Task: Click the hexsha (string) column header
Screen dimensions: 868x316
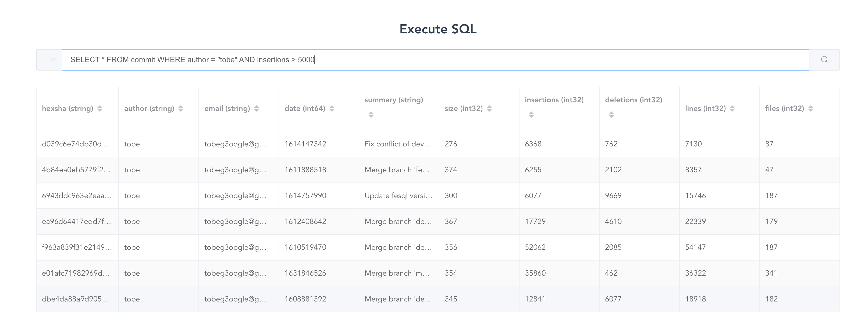Action: (67, 108)
